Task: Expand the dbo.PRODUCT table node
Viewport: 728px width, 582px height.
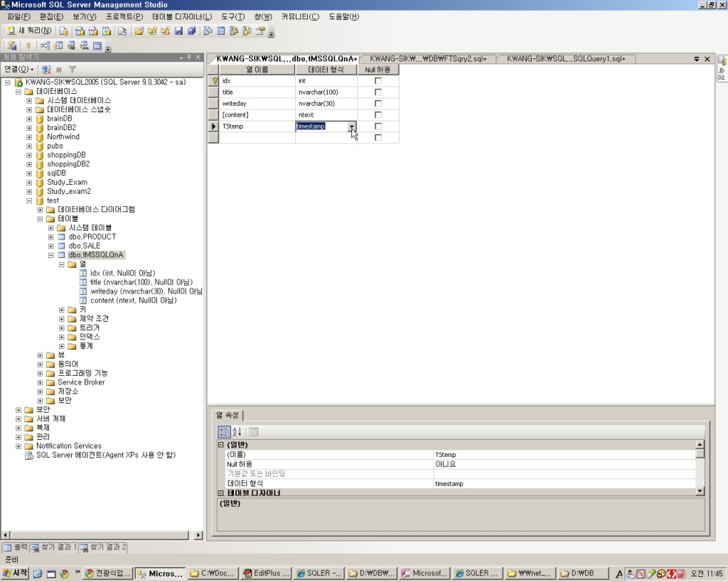Action: [51, 237]
